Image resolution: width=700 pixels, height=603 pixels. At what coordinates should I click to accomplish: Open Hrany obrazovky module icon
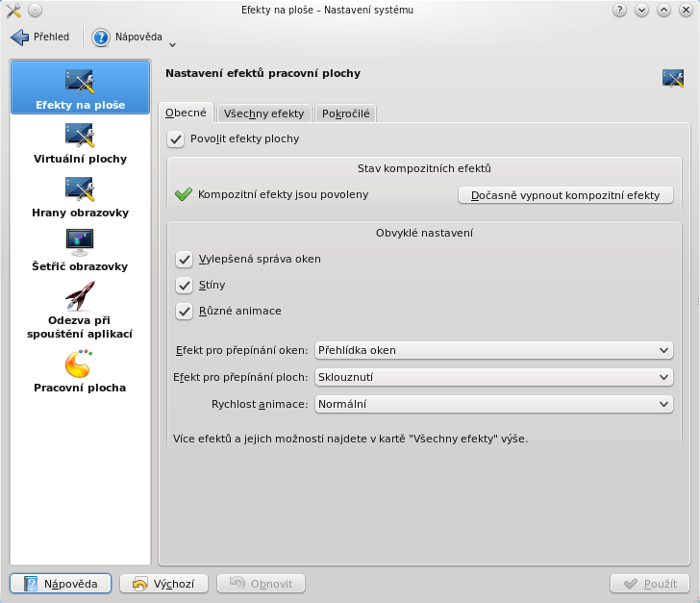tap(80, 189)
